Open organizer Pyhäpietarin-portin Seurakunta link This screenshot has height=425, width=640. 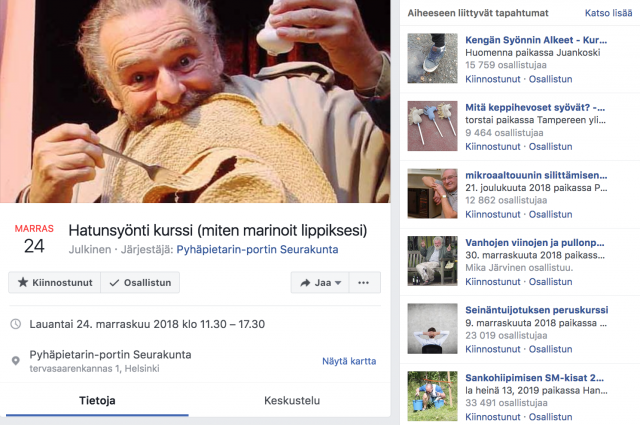pos(257,250)
